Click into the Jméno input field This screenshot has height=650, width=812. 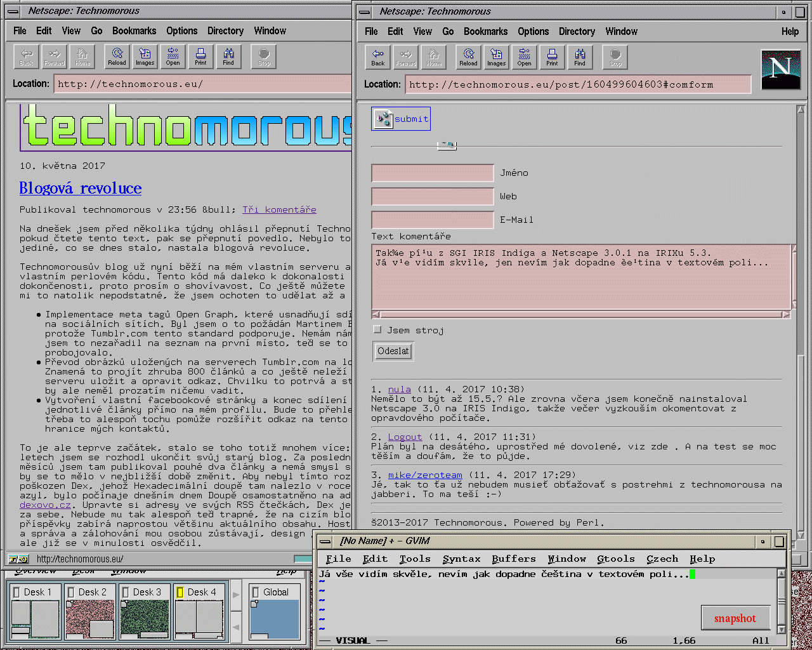pyautogui.click(x=432, y=173)
